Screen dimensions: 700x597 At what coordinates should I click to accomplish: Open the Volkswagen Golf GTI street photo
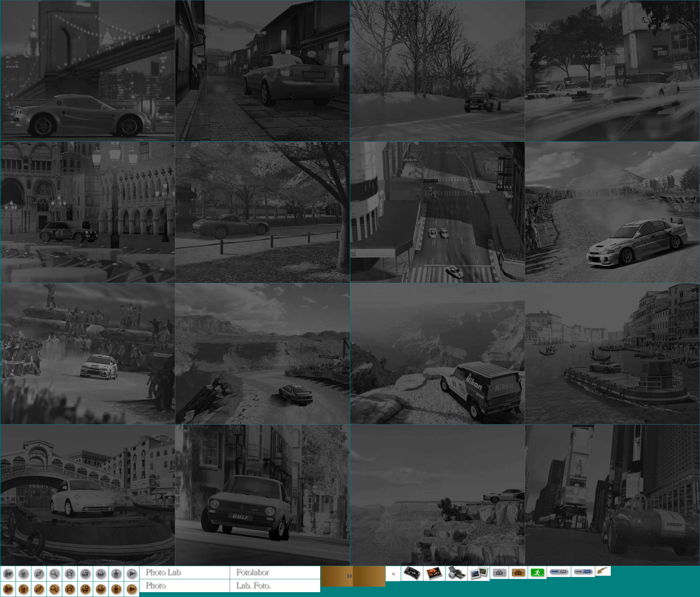pyautogui.click(x=262, y=495)
